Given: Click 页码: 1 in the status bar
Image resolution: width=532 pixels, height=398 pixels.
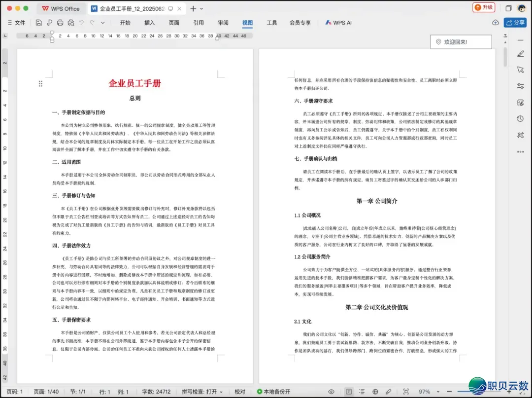Looking at the screenshot, I should [x=15, y=392].
